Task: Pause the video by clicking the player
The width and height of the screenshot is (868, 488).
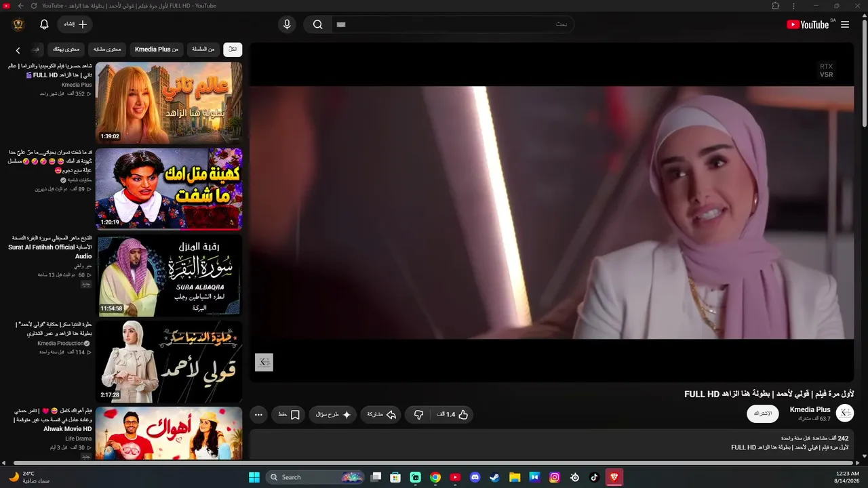Action: (551, 211)
